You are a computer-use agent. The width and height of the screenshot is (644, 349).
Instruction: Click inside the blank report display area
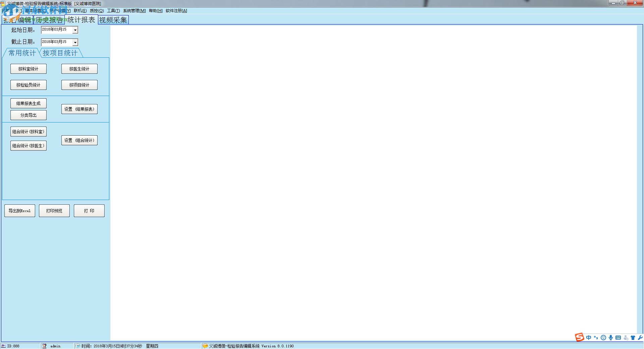coord(373,183)
